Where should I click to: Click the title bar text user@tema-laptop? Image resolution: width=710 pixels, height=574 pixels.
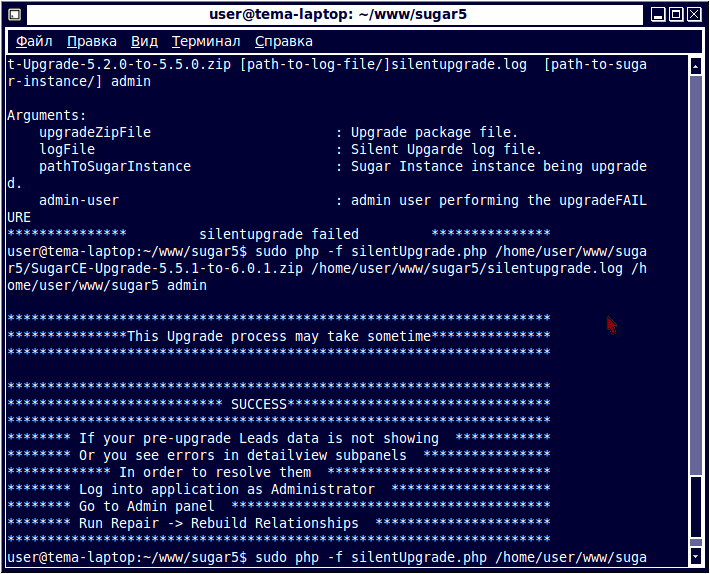coord(339,14)
